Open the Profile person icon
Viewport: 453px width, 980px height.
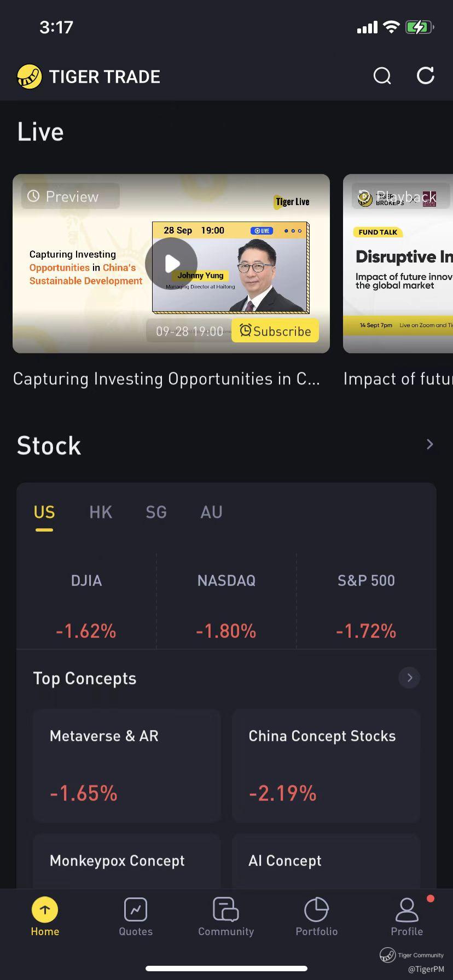coord(406,910)
